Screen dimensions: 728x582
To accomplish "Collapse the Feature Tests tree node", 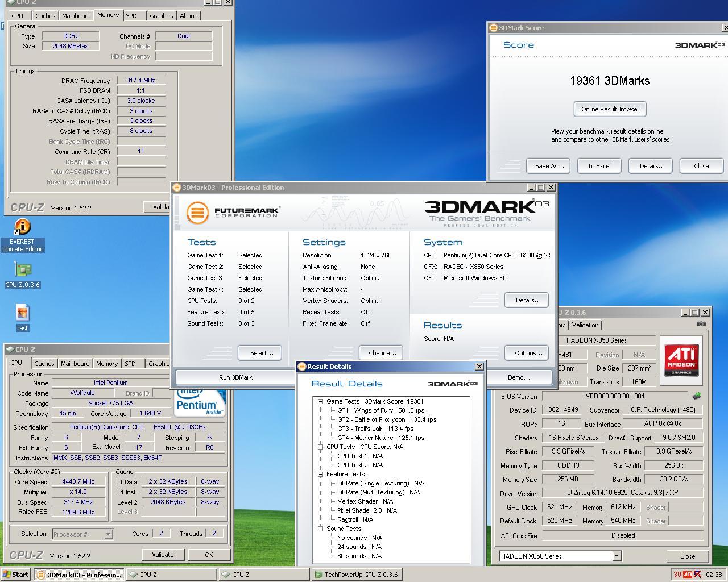I will [320, 474].
